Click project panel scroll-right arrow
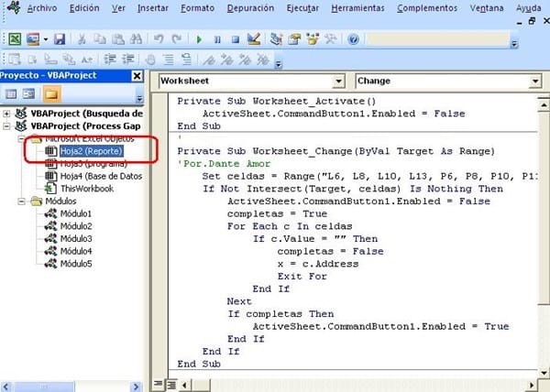 pyautogui.click(x=136, y=387)
